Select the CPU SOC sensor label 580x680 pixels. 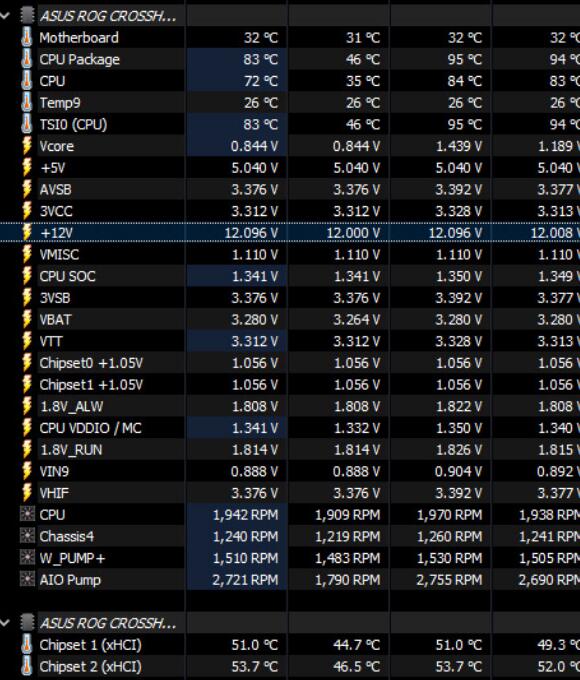click(x=67, y=276)
